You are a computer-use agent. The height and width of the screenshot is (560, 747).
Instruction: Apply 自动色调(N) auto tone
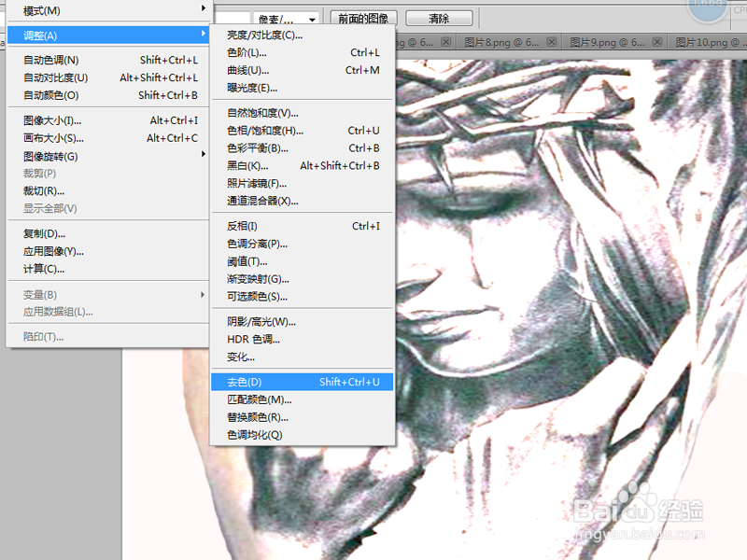[x=108, y=60]
